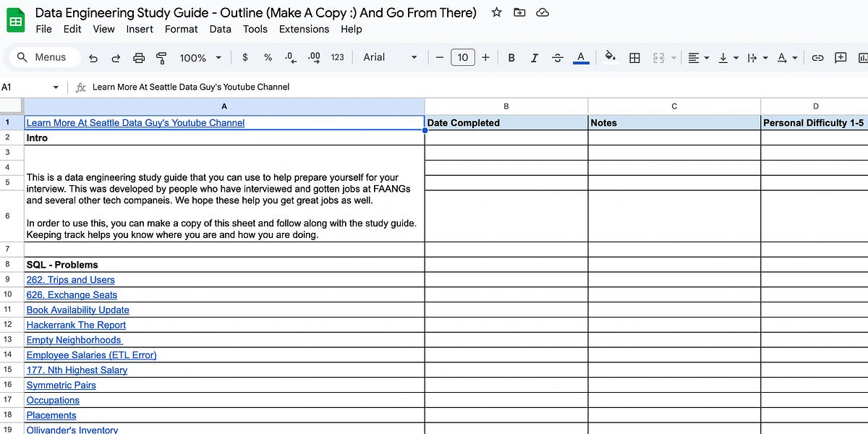Open the Google Sheets home icon
Viewport: 868px width, 434px height.
click(x=15, y=21)
